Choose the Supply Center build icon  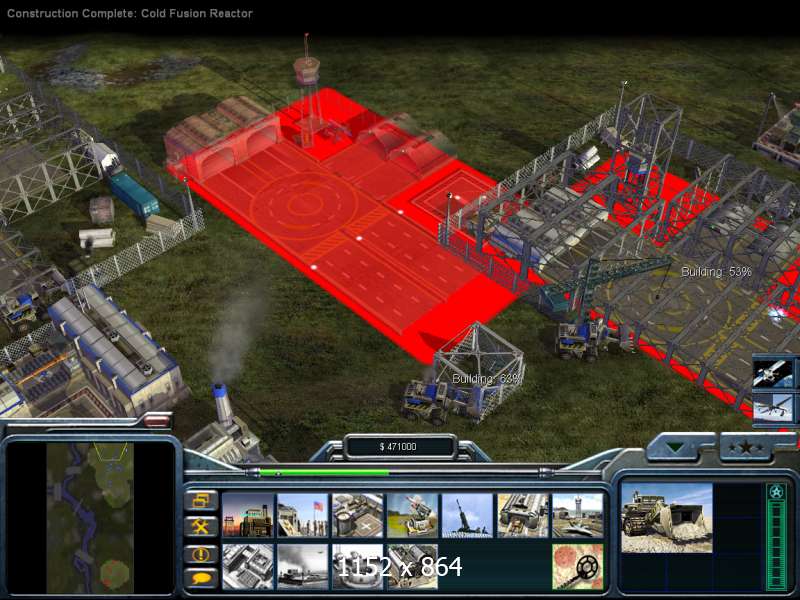(358, 515)
